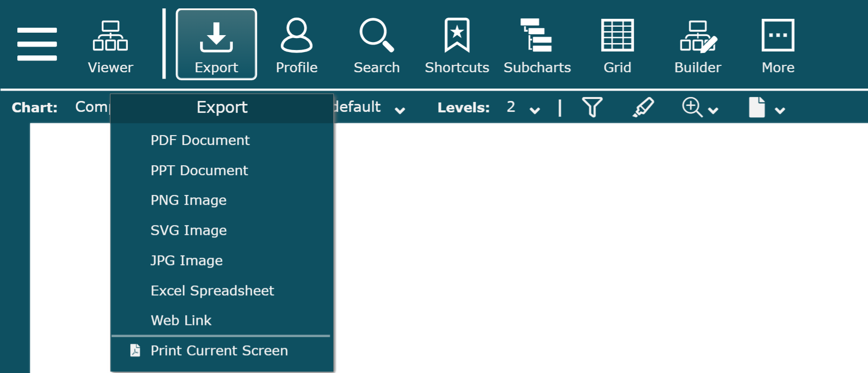This screenshot has width=868, height=373.
Task: Select the Web Link export option
Action: point(181,321)
